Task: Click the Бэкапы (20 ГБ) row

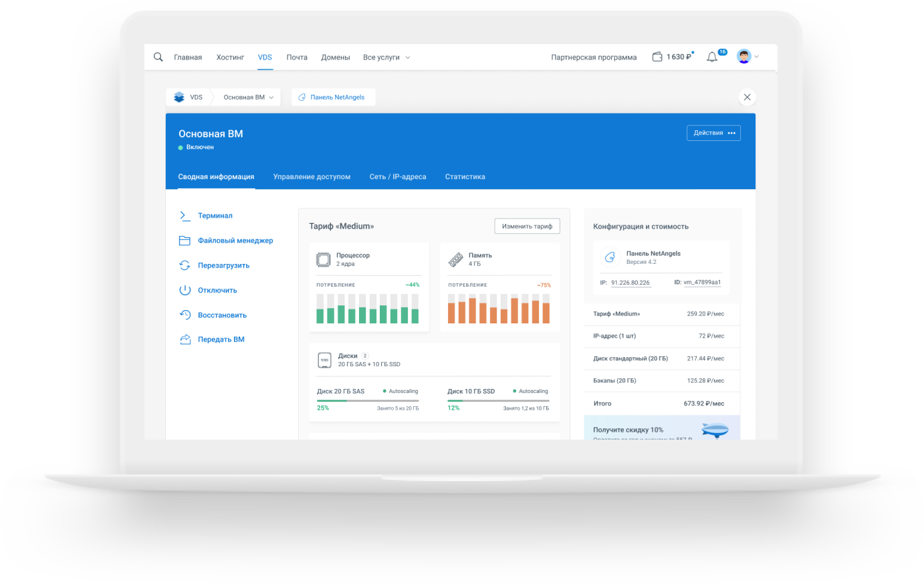Action: pyautogui.click(x=662, y=381)
